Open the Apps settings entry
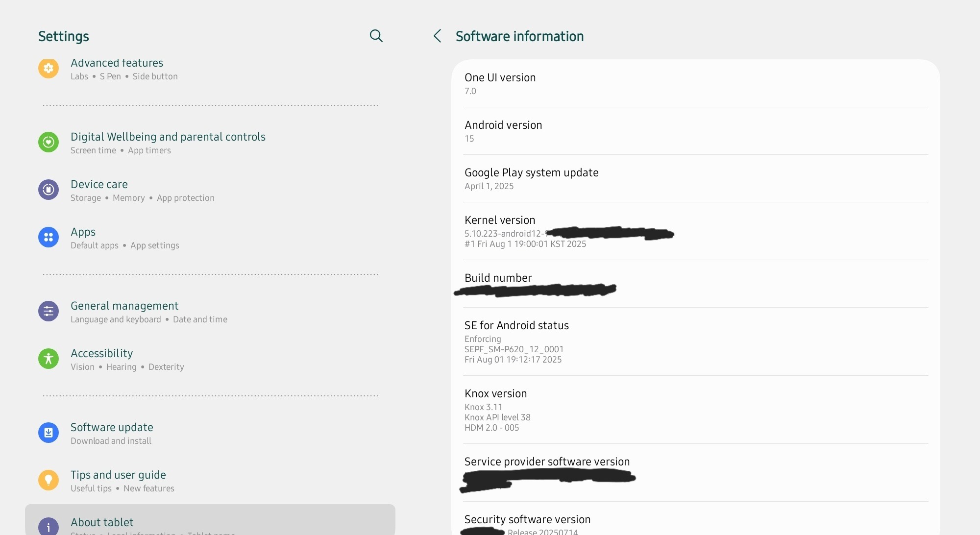Screen dimensions: 980x535 (210, 238)
